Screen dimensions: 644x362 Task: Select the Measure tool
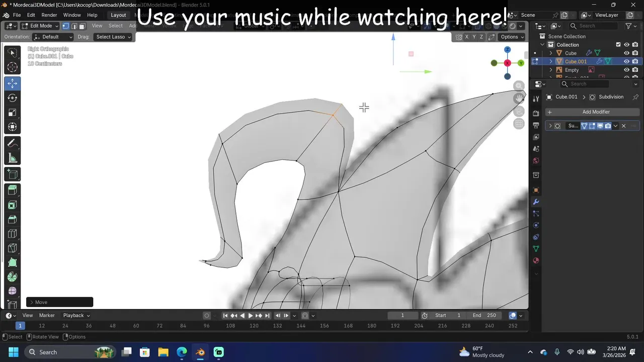[x=13, y=158]
